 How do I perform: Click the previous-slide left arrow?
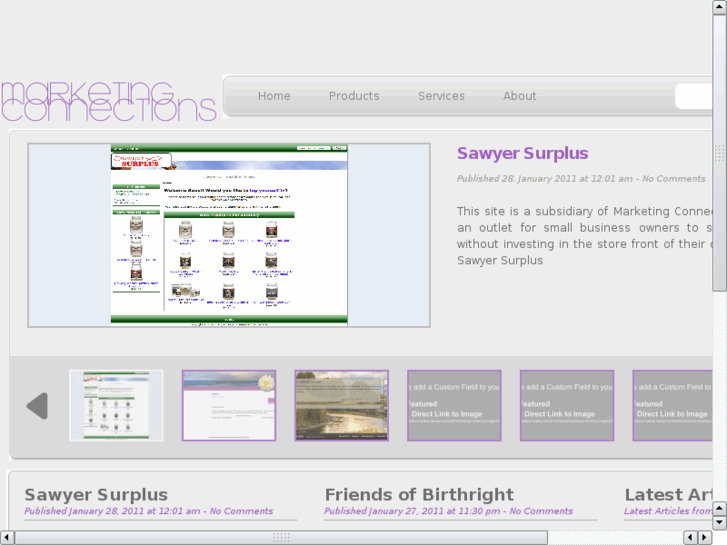[x=37, y=406]
